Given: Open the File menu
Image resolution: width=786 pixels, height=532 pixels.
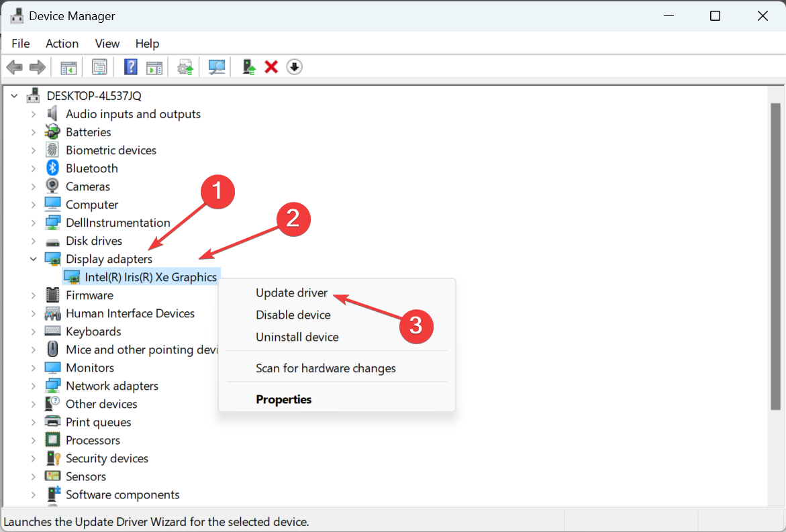Looking at the screenshot, I should point(21,44).
